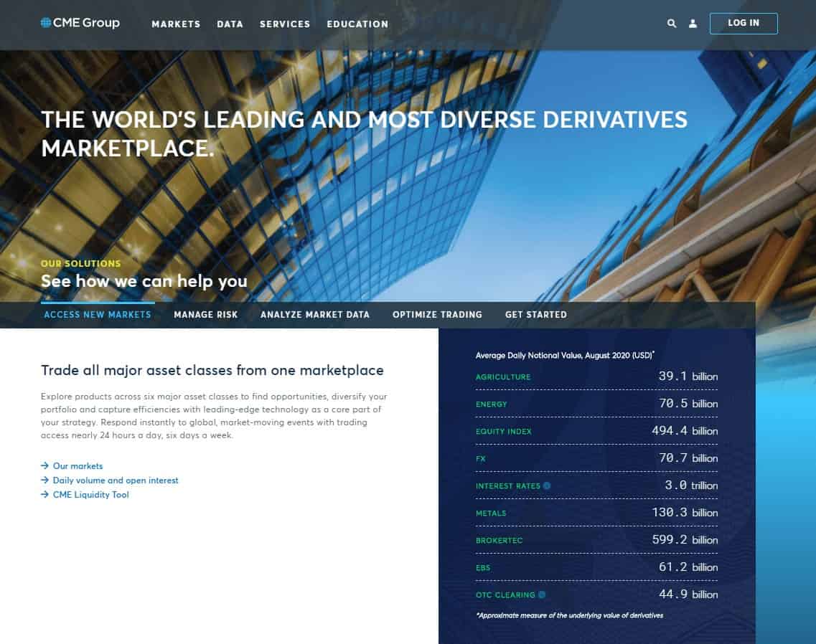This screenshot has width=816, height=644.
Task: Expand the Services menu
Action: [285, 24]
